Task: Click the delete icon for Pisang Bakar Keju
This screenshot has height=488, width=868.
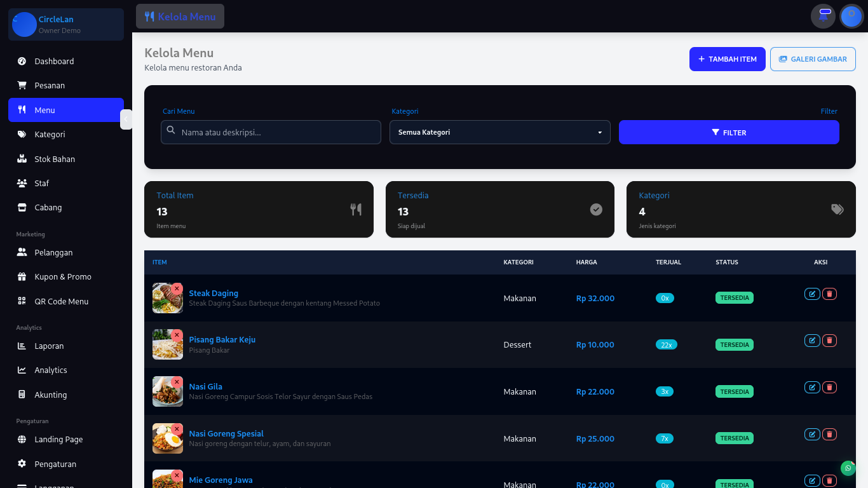Action: (829, 340)
